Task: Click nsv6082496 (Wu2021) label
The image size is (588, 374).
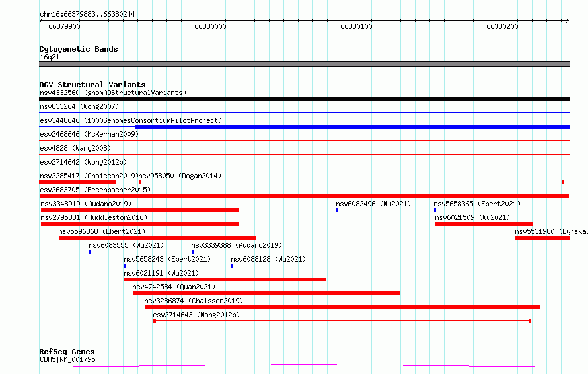Action: click(373, 204)
